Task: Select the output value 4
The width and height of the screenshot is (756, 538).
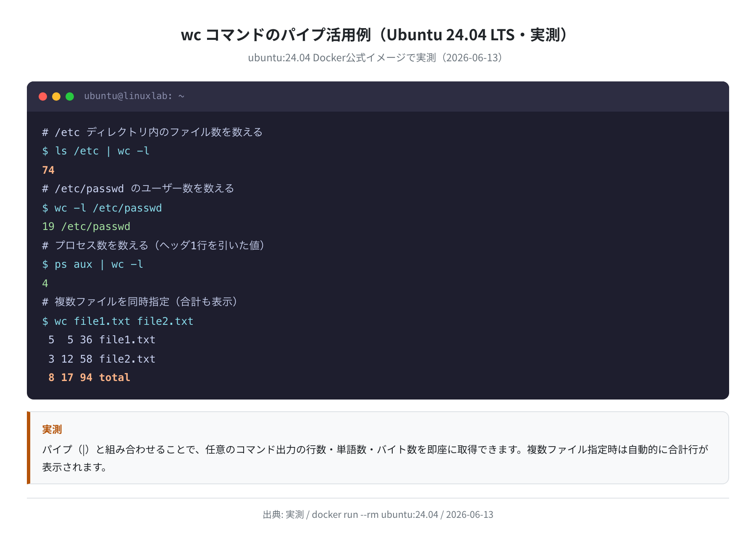Action: click(x=45, y=283)
